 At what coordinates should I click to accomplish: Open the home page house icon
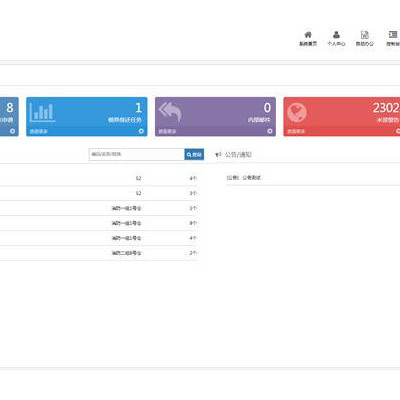tap(308, 35)
